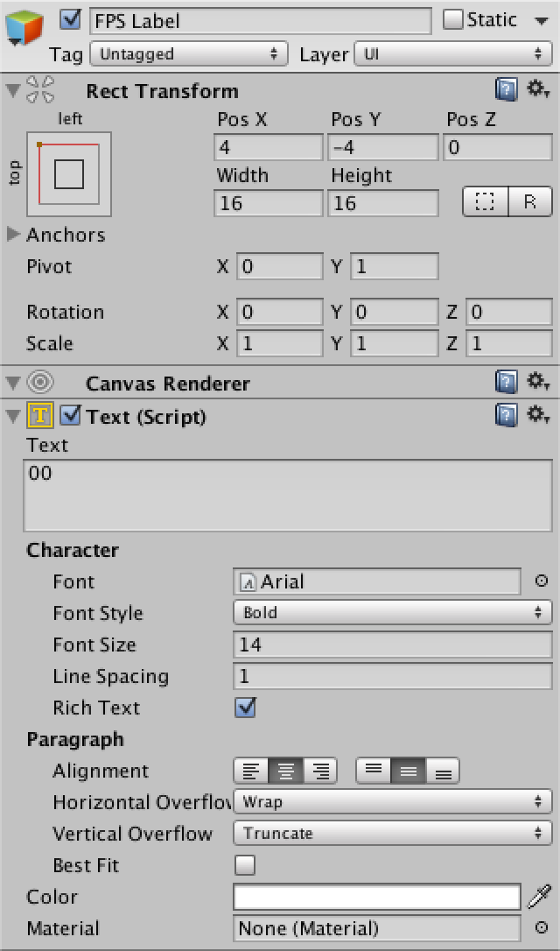Click the Rect Transform help book icon
The width and height of the screenshot is (560, 951).
pos(506,89)
